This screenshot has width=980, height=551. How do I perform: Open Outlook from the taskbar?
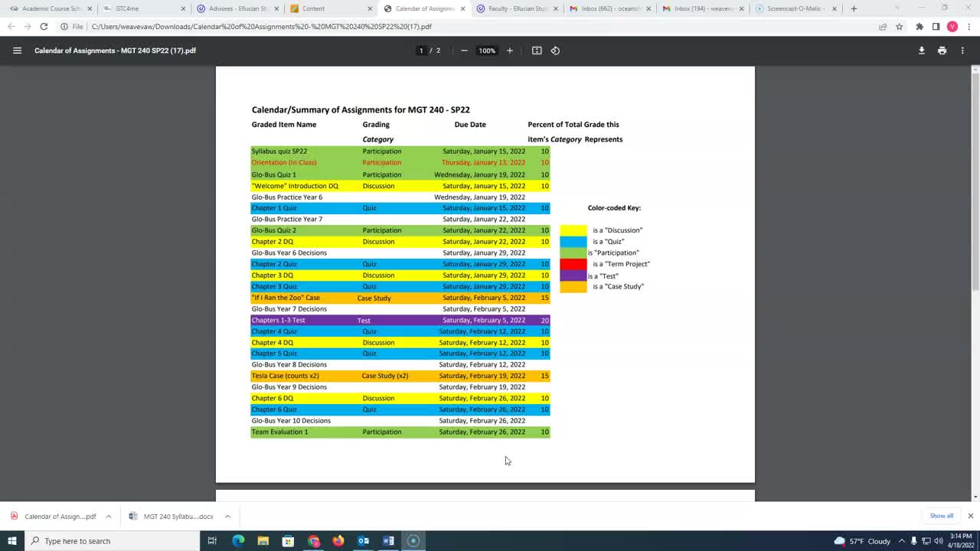pos(364,541)
